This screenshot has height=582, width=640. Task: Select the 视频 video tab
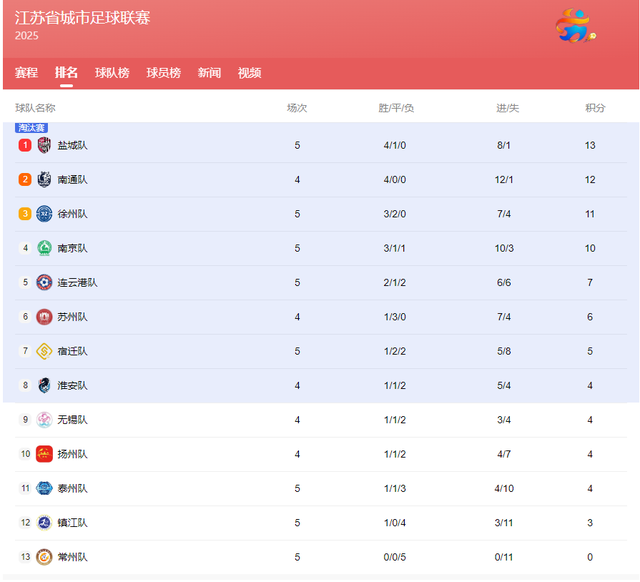249,73
